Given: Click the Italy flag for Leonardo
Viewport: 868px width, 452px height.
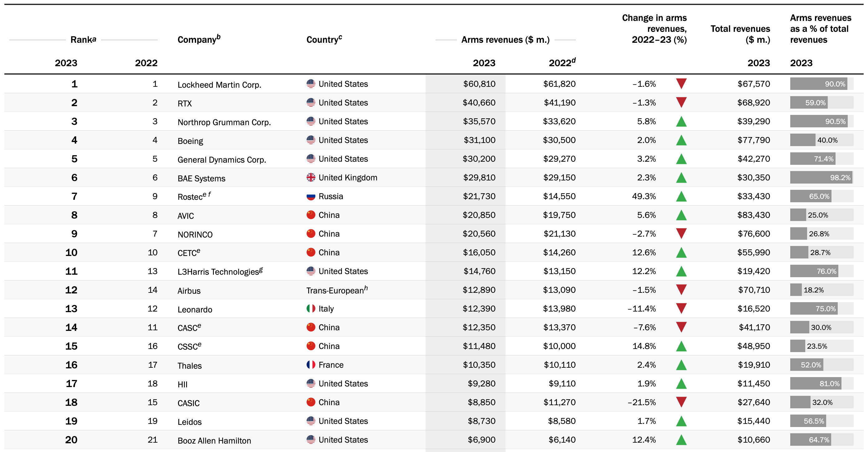Looking at the screenshot, I should (311, 308).
